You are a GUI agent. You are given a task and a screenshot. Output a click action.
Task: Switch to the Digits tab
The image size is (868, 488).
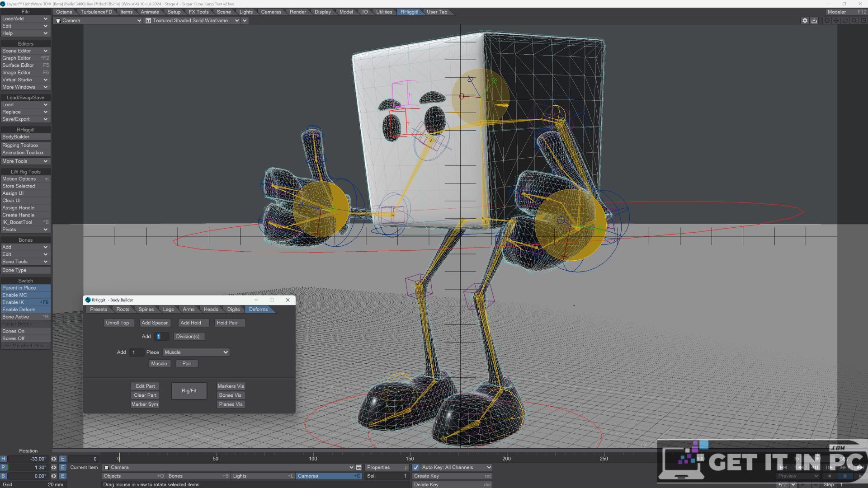tap(233, 309)
